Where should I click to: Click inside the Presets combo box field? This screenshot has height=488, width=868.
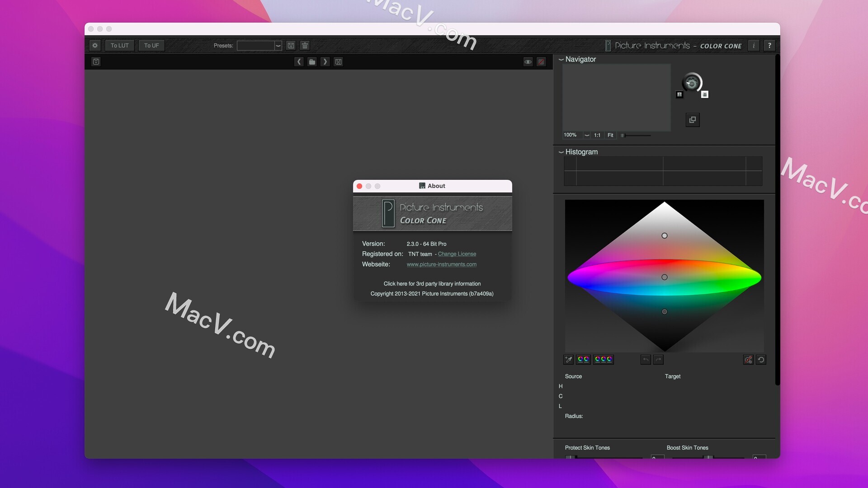255,46
